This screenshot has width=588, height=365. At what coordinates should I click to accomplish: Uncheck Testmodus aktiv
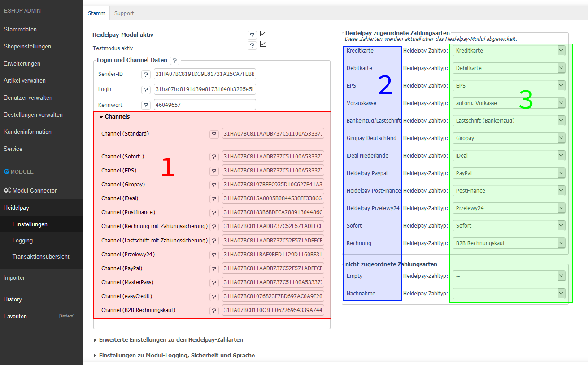(263, 44)
